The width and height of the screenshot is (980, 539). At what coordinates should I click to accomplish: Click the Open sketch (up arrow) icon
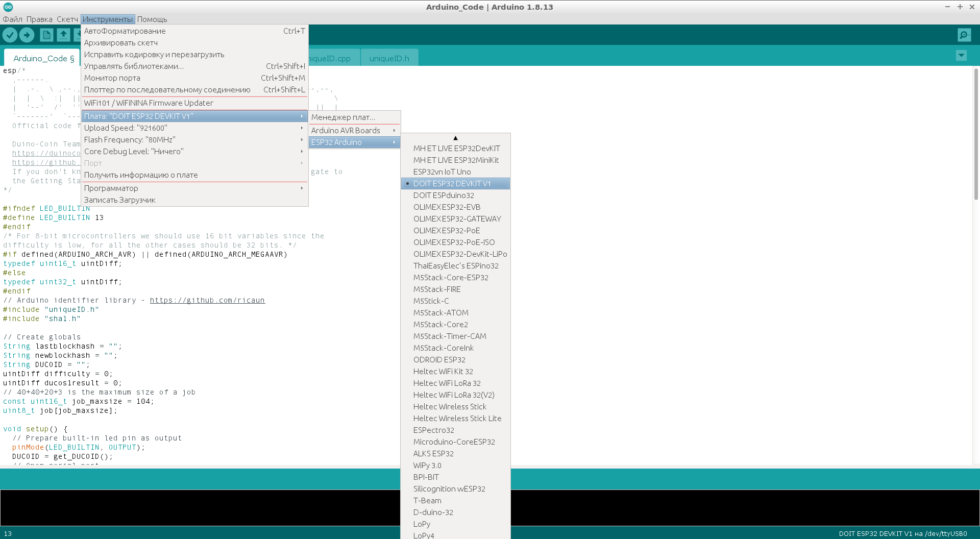pyautogui.click(x=63, y=35)
